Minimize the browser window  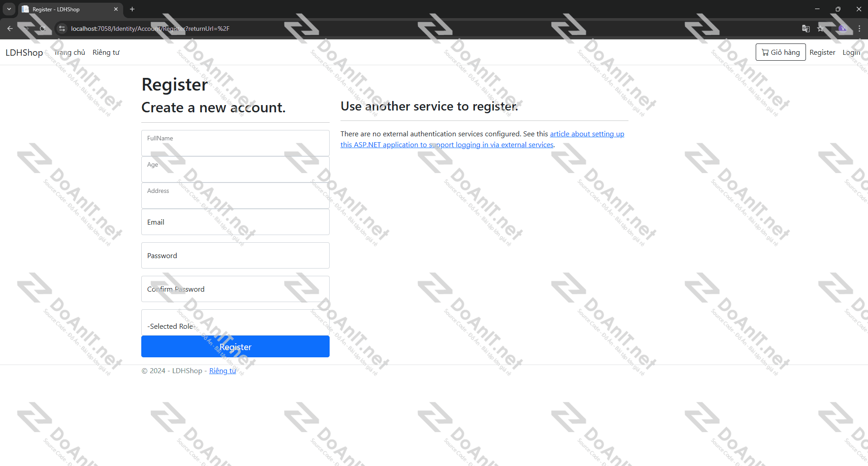tap(817, 9)
